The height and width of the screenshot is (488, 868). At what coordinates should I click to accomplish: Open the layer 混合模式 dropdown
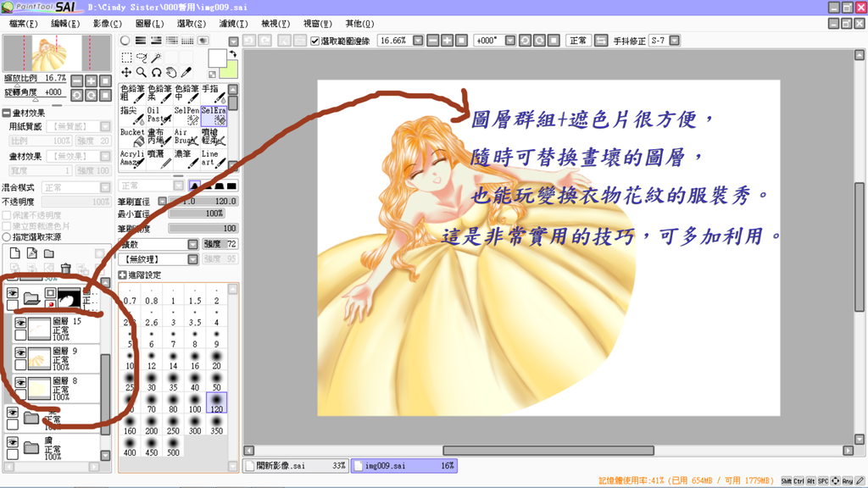point(105,187)
